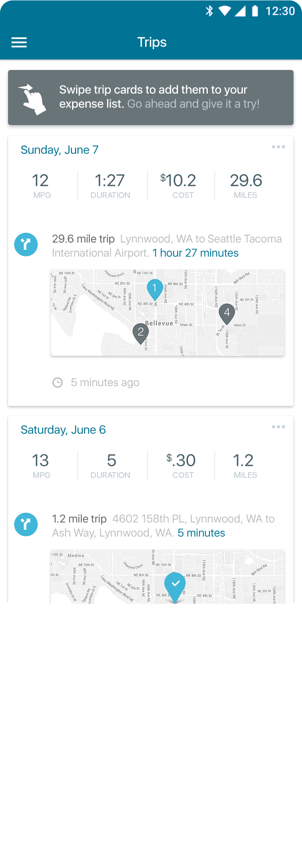Open the Sunday, June 7 date header

[60, 150]
